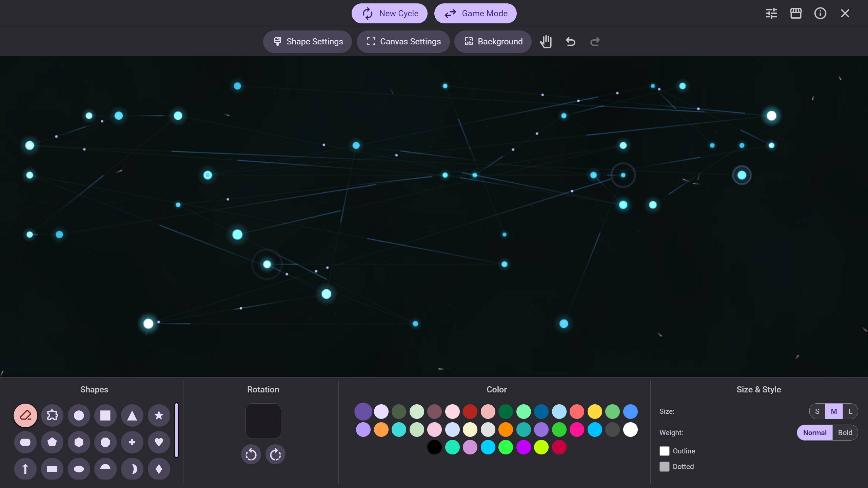Pick the heart shape
The image size is (868, 488).
point(158,442)
